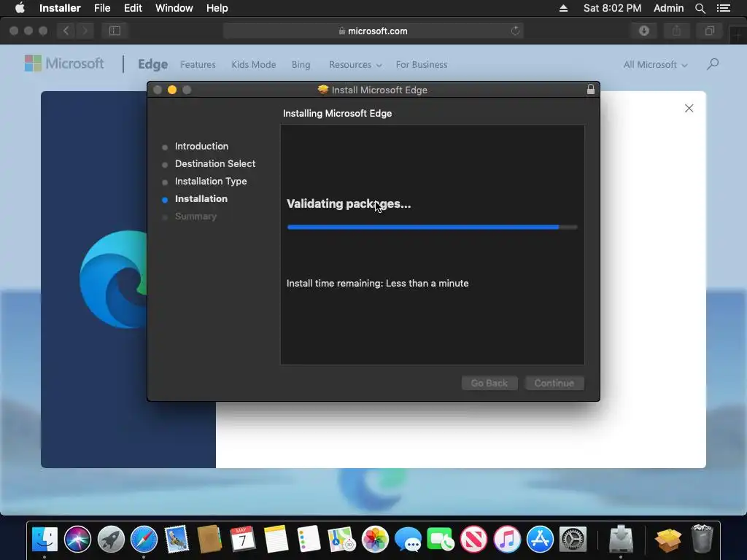This screenshot has height=560, width=747.
Task: Open the Edit menu
Action: tap(133, 8)
